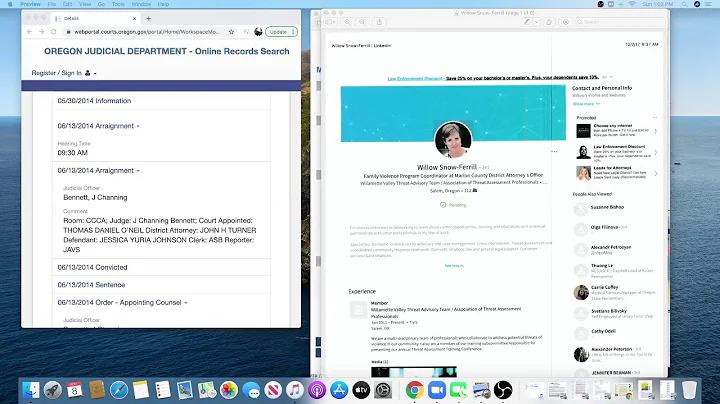Click the Wi-Fi icon in the menu bar
This screenshot has width=720, height=404.
[x=632, y=4]
